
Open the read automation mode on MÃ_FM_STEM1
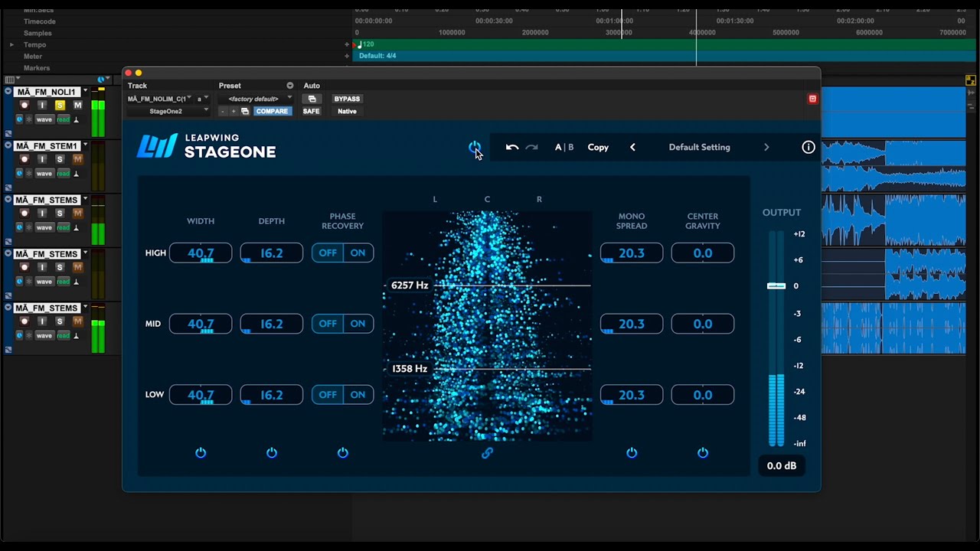click(63, 174)
